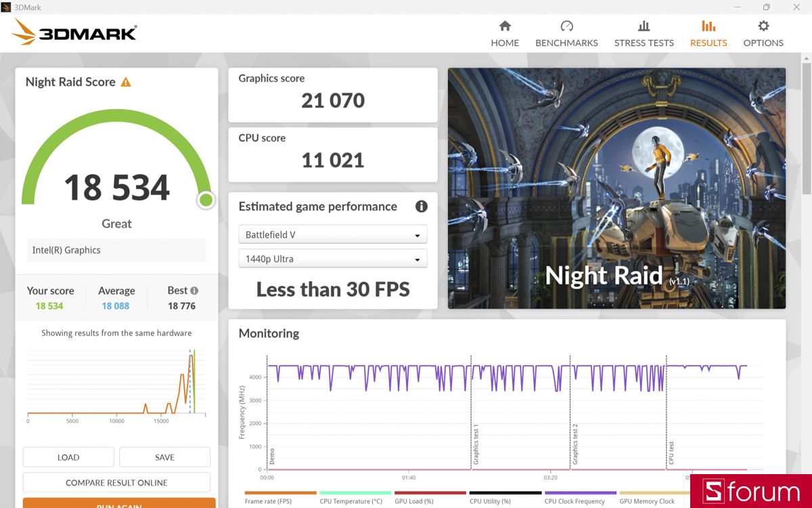Toggle the CPU Temperature legend entry
This screenshot has height=508, width=812.
355,499
